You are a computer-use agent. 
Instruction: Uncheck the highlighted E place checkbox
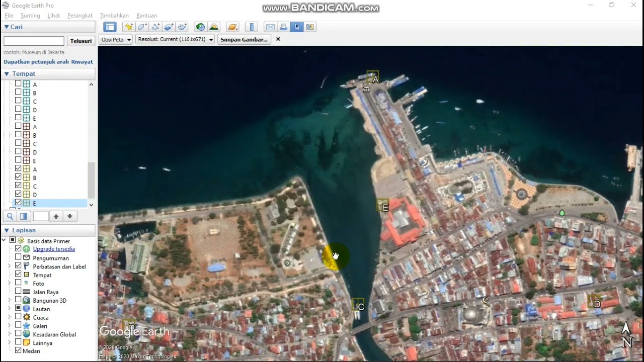click(x=18, y=203)
